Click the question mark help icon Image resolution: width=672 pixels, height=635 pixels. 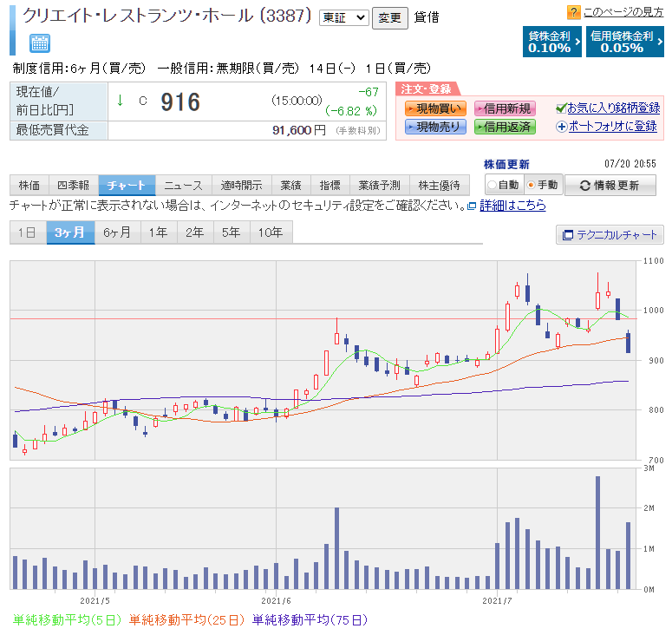(x=573, y=12)
